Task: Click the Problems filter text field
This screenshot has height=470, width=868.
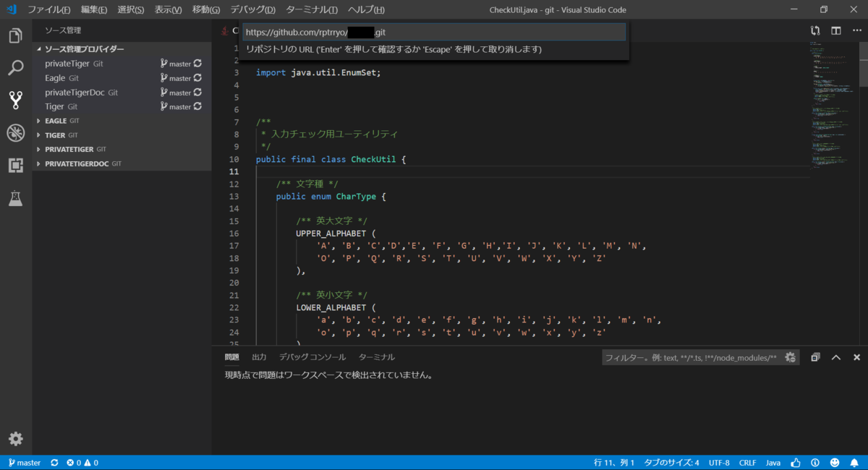Action: 691,357
